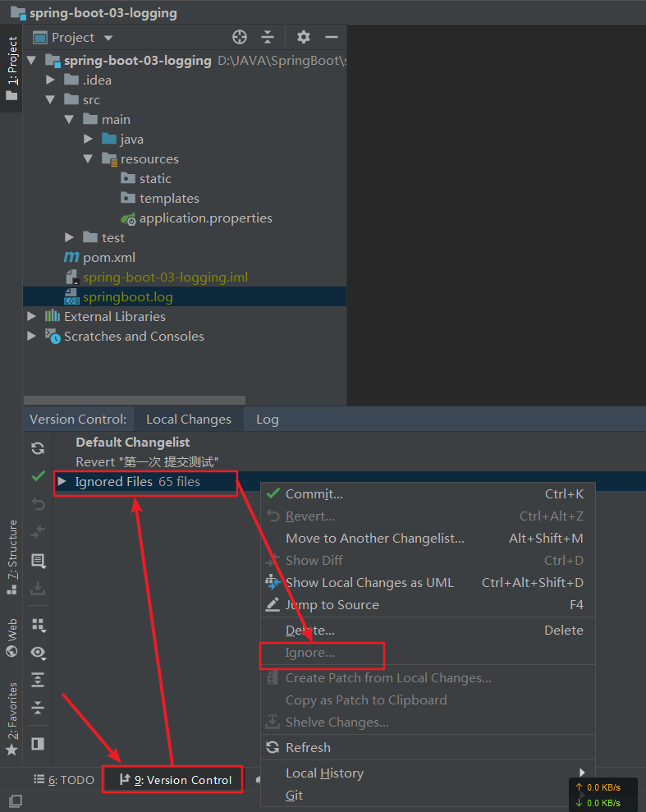
Task: Open the Web side tool tab
Action: click(11, 637)
